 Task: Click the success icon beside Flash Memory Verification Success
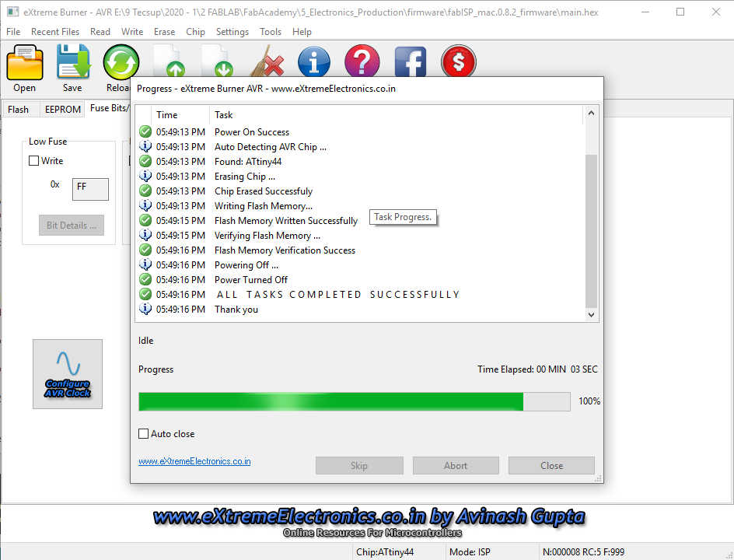coord(145,250)
